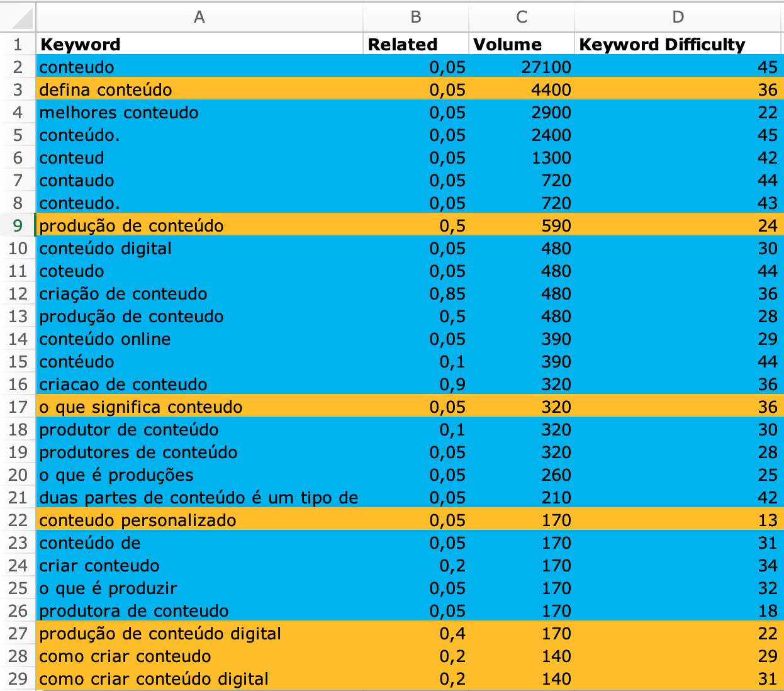Image resolution: width=784 pixels, height=691 pixels.
Task: Select column A header
Action: (199, 18)
